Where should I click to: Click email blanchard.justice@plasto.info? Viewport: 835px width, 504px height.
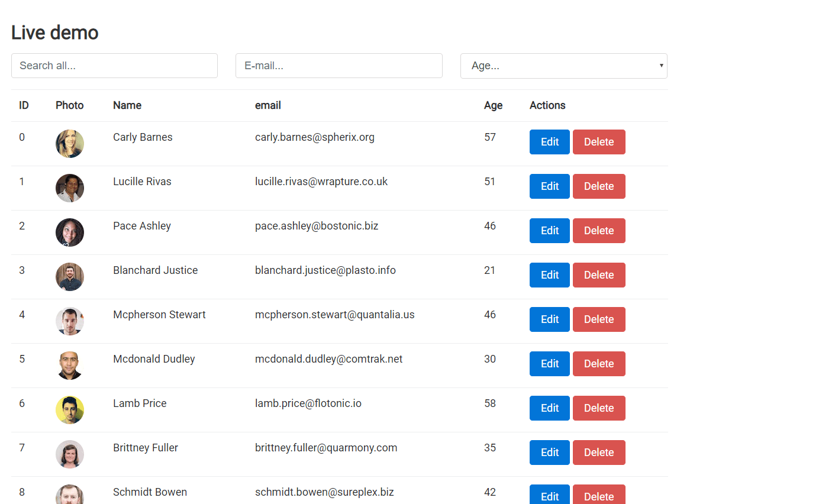tap(325, 270)
